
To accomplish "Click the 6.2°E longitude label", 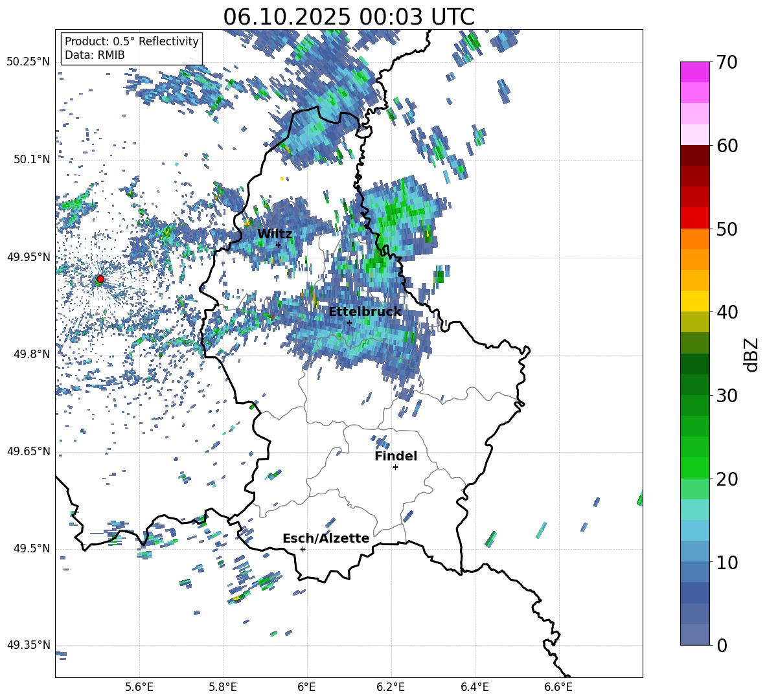I will (x=391, y=687).
